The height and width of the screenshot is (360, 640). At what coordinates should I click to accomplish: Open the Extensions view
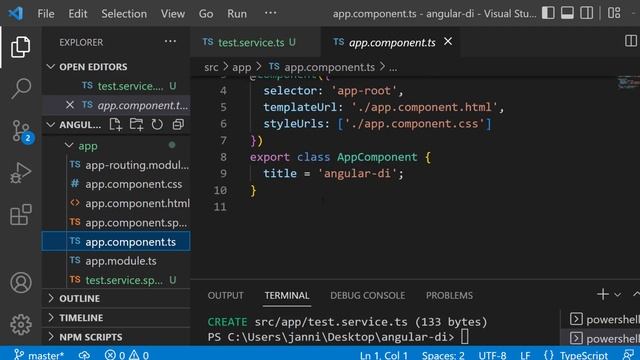coord(20,215)
